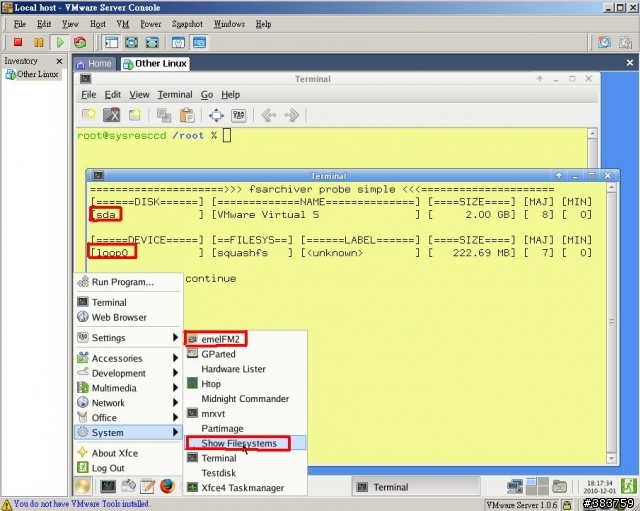Expand the Settings submenu

tap(128, 338)
